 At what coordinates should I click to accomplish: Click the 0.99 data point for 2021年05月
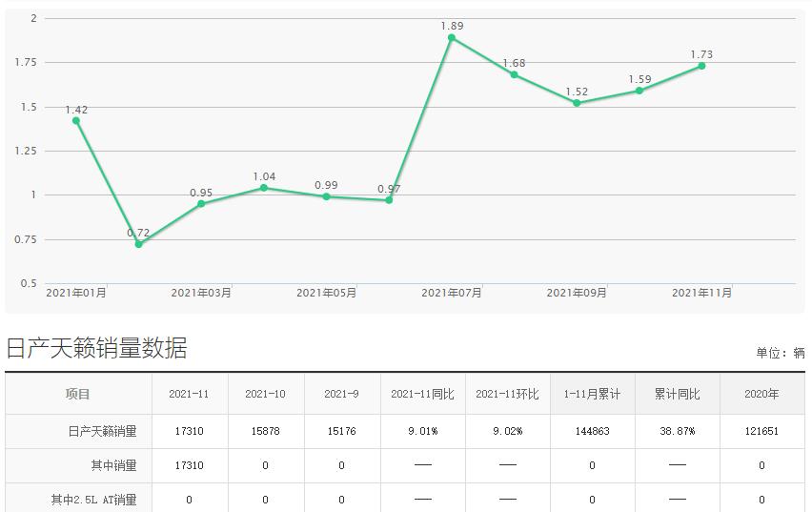[x=326, y=196]
